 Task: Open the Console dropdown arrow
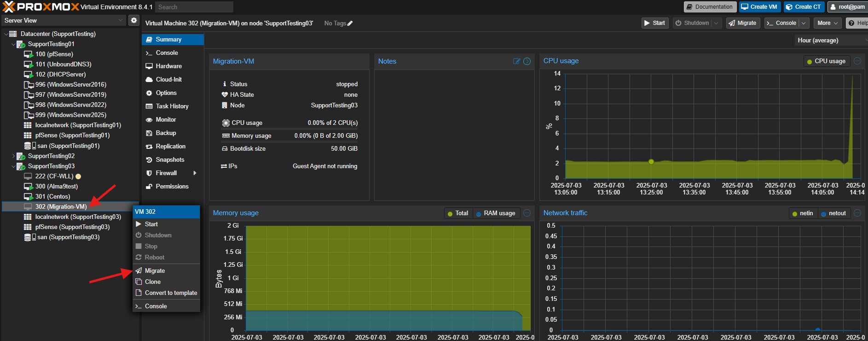click(804, 23)
